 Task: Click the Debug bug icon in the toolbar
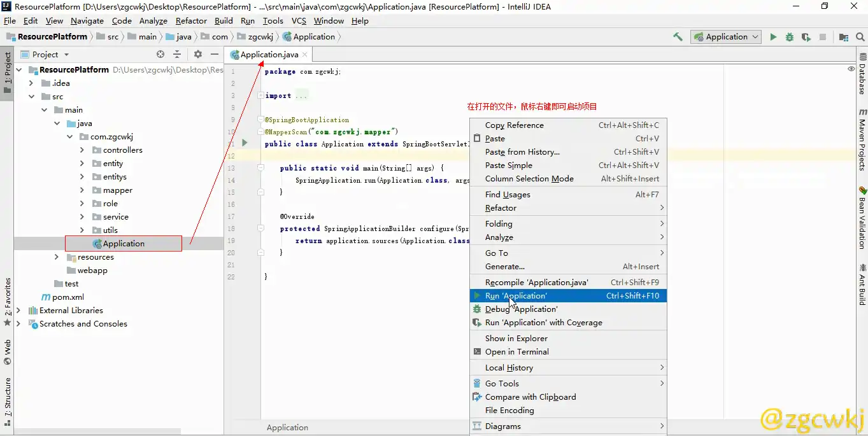coord(790,37)
